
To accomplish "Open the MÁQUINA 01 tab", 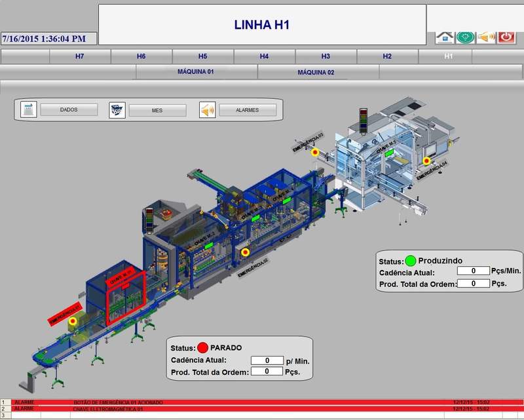I will 196,71.
